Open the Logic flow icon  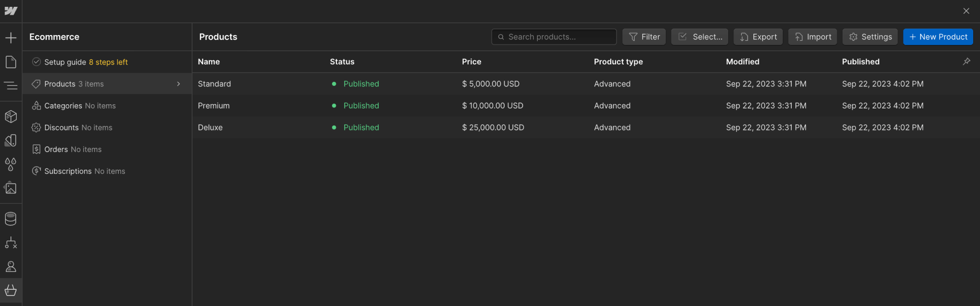tap(11, 243)
